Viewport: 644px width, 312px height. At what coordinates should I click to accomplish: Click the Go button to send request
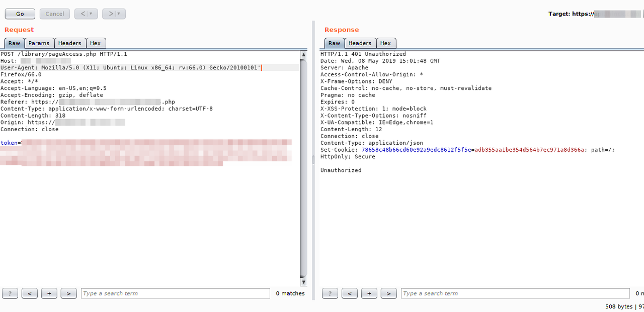(20, 14)
